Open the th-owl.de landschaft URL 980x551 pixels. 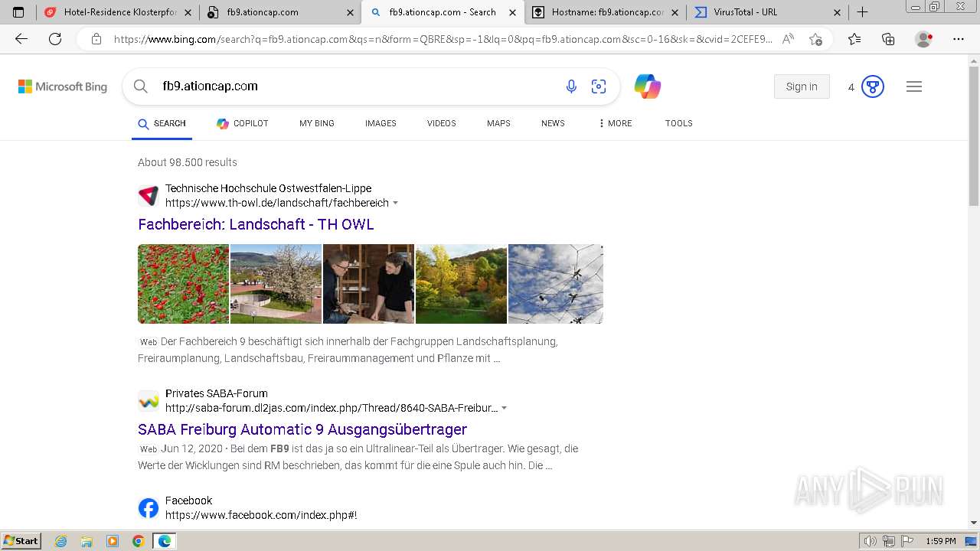pyautogui.click(x=277, y=203)
